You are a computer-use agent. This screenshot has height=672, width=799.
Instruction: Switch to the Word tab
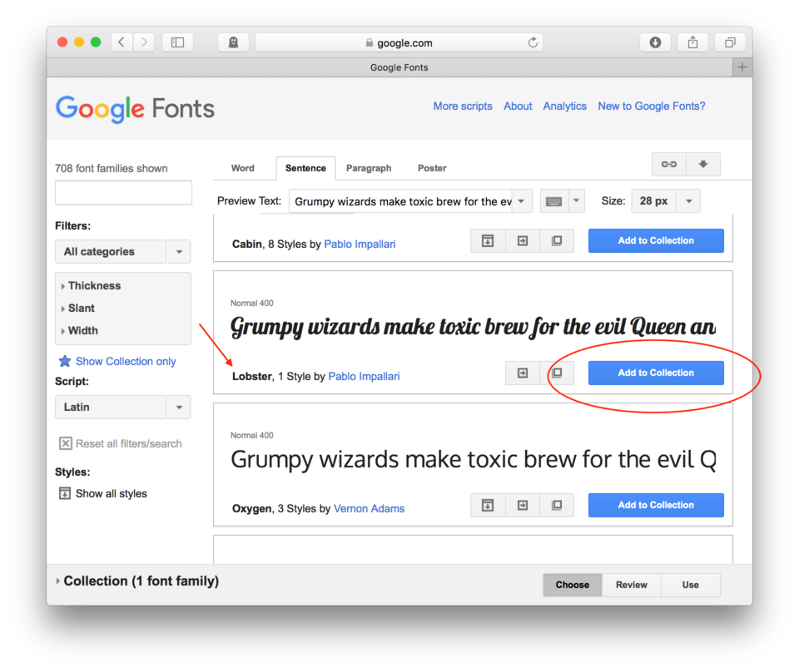click(x=242, y=168)
